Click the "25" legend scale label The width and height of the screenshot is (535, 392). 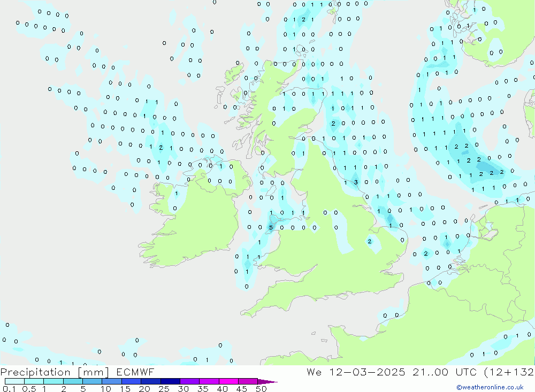[164, 389]
